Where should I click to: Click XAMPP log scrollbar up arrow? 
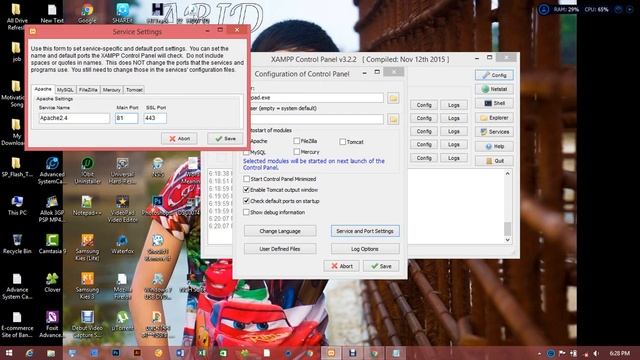point(508,173)
